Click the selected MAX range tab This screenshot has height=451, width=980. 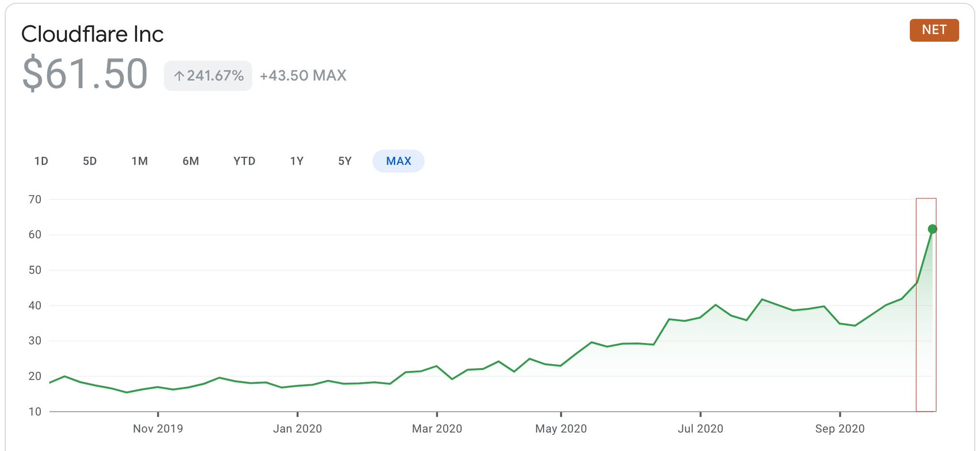398,161
